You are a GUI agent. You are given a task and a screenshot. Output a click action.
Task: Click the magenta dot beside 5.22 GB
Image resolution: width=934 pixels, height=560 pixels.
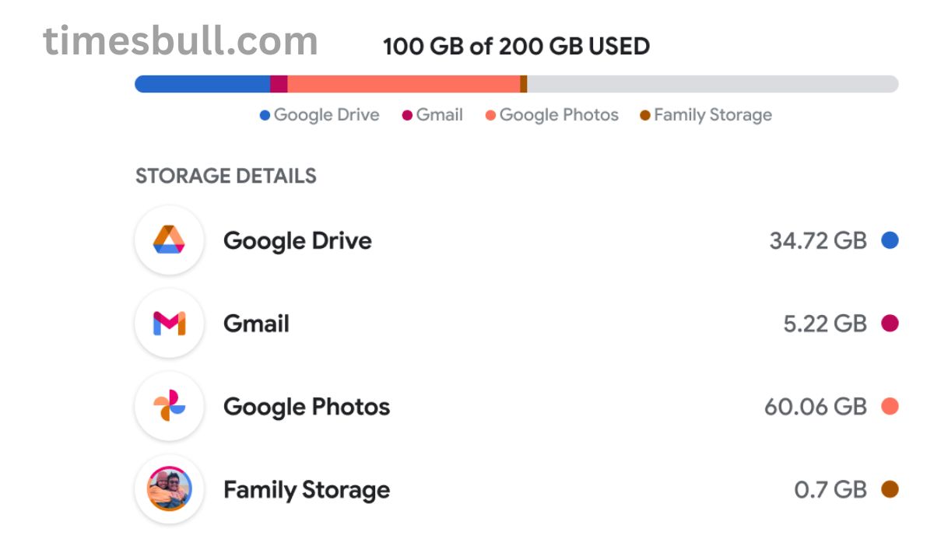tap(890, 324)
